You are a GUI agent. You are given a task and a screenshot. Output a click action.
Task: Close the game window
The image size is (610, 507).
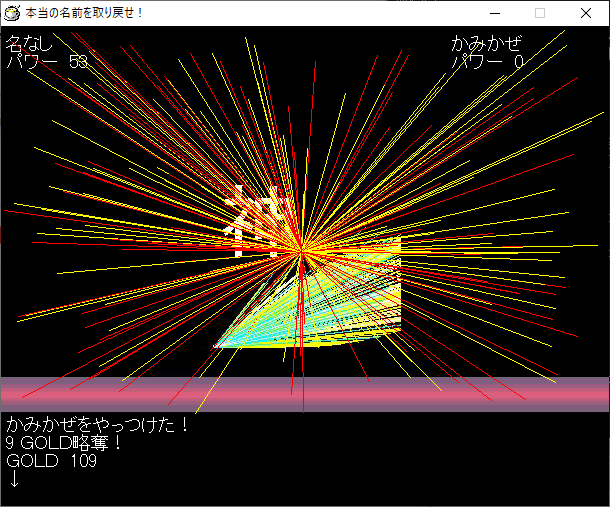pyautogui.click(x=585, y=13)
